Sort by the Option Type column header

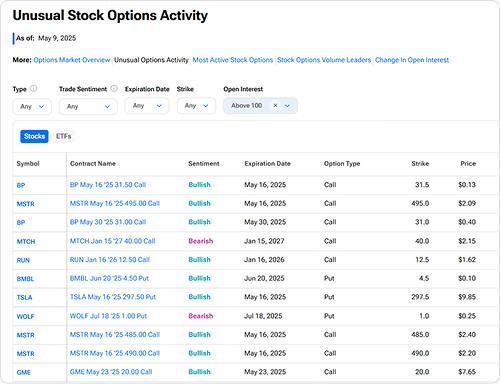pyautogui.click(x=342, y=164)
